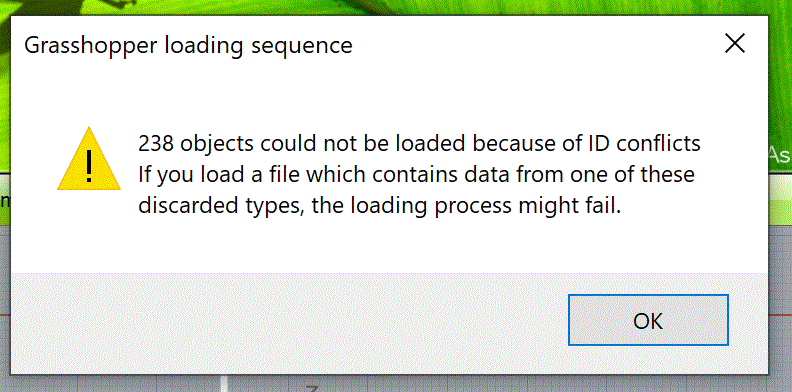The image size is (792, 392).
Task: Close the Grasshopper loading sequence dialog
Action: (734, 44)
